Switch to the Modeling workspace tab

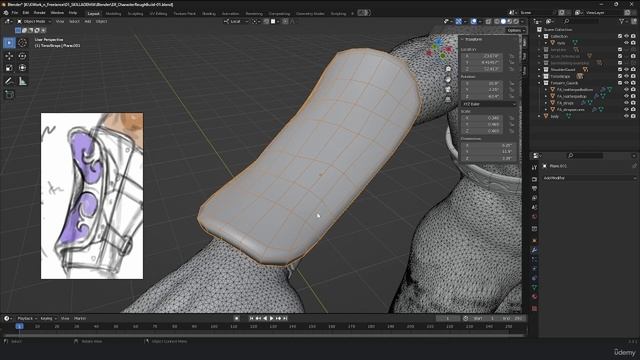(113, 13)
